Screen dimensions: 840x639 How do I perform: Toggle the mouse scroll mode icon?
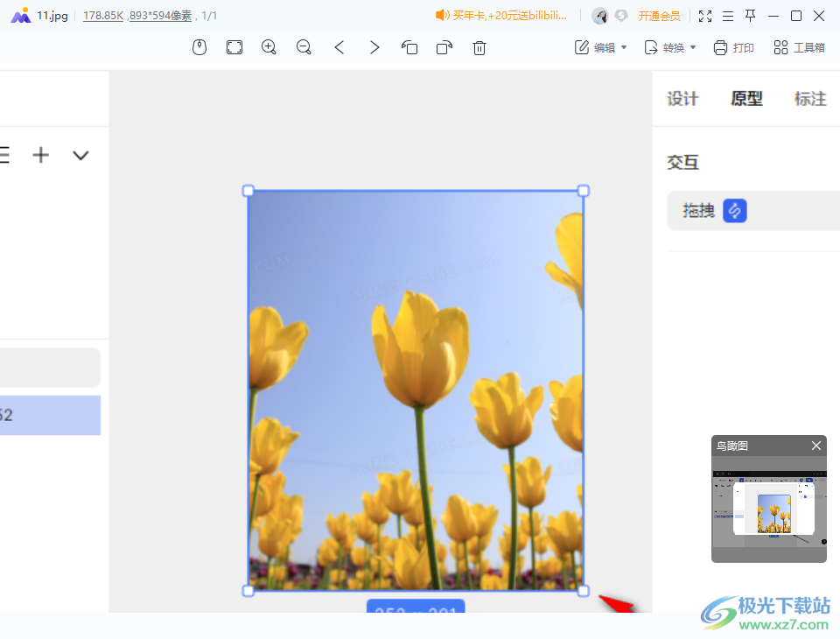point(199,48)
